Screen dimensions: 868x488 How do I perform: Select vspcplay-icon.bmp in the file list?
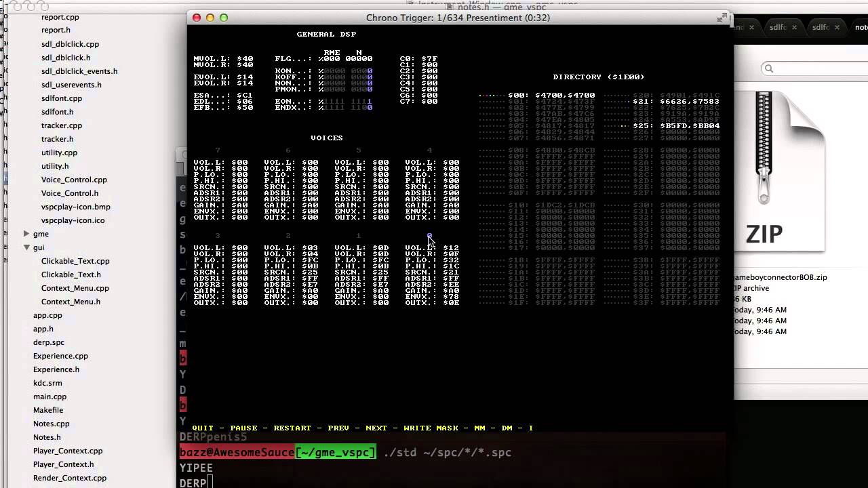pos(75,207)
